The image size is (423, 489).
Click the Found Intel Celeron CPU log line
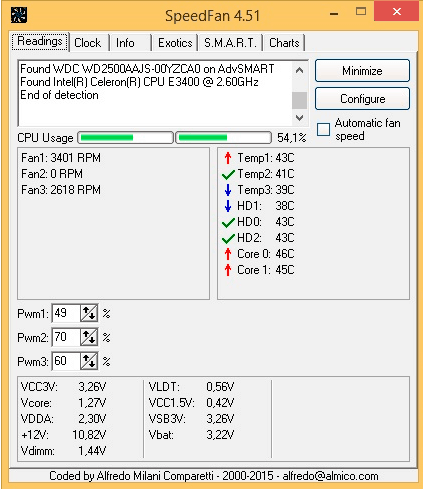pos(139,82)
